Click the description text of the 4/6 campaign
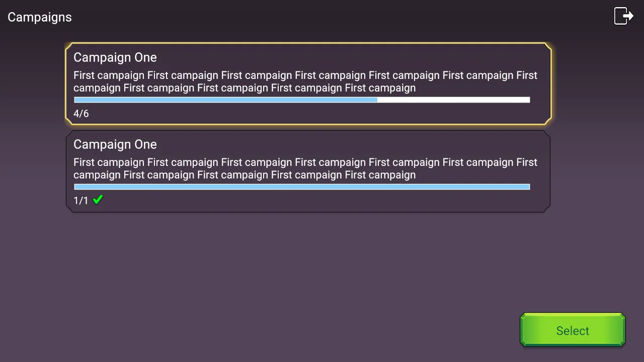The width and height of the screenshot is (644, 362). pos(305,75)
